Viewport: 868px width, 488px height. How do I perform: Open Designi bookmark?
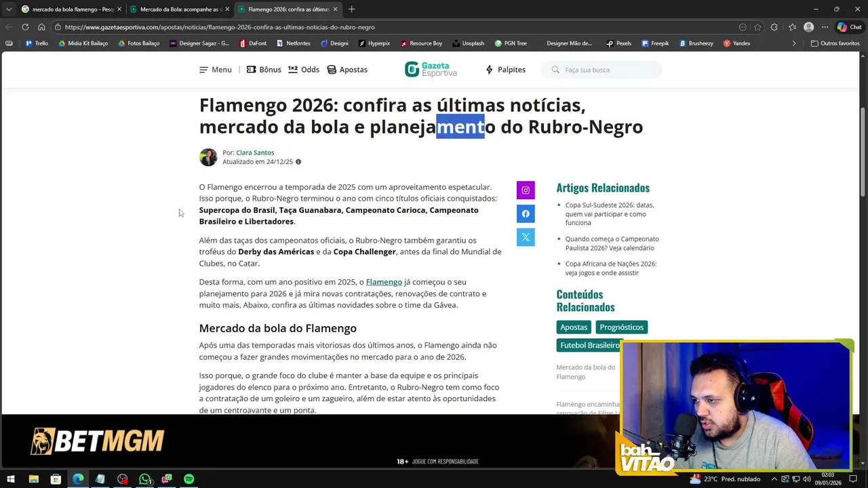tap(334, 43)
